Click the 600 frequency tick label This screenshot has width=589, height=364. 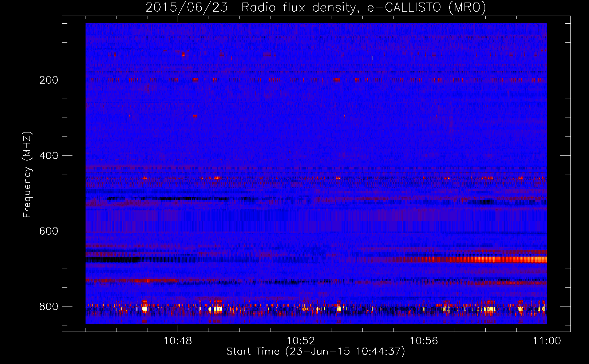tap(49, 232)
